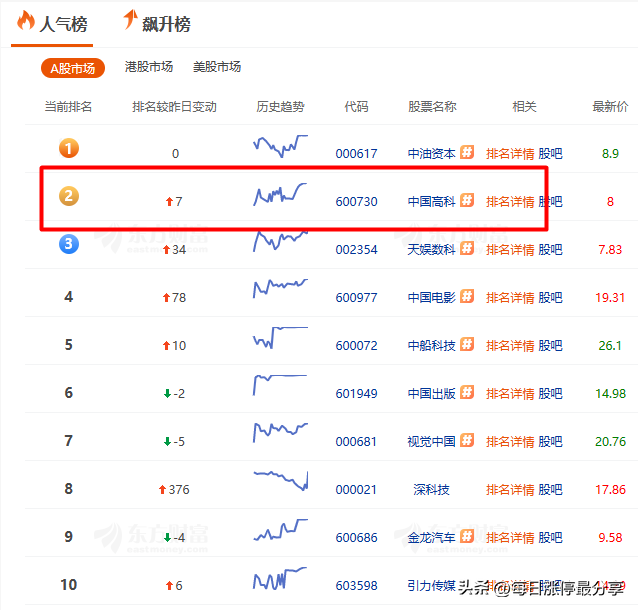
Task: Open 股吧 link for 深科技
Action: tap(550, 490)
